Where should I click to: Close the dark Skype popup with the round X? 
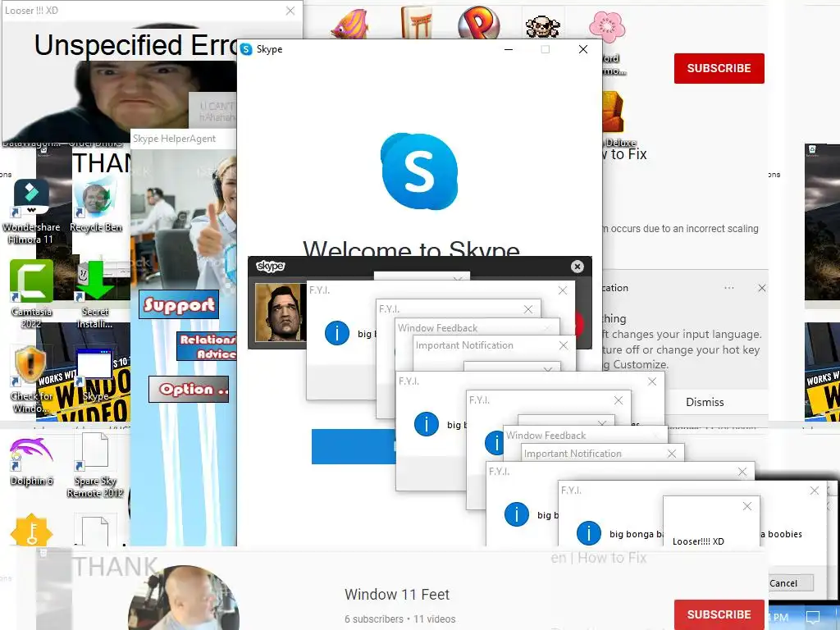pyautogui.click(x=577, y=267)
